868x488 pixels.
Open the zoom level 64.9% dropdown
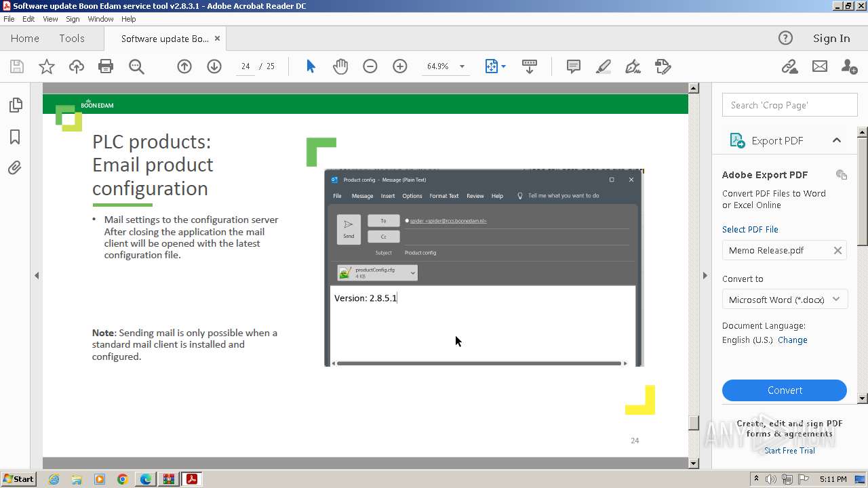462,66
